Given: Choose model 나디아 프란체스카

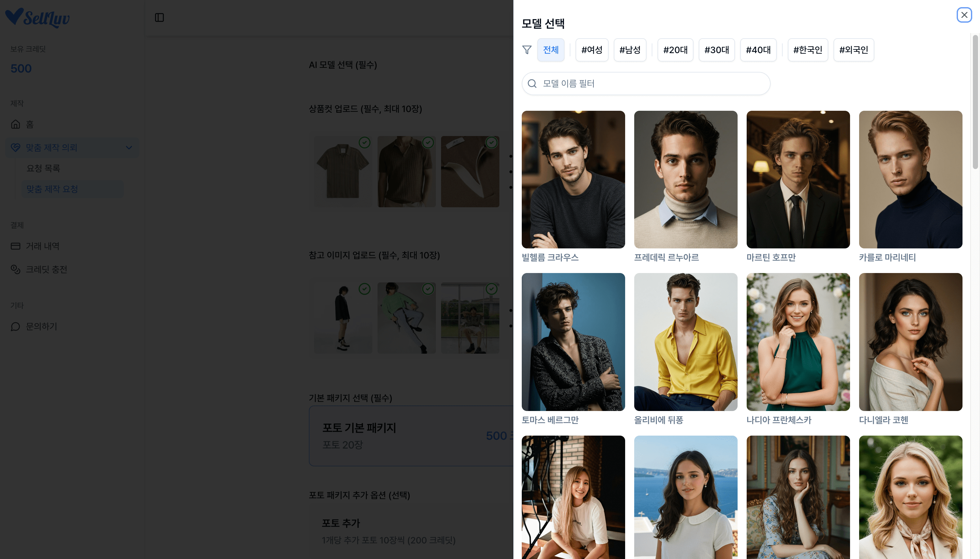Looking at the screenshot, I should (x=798, y=342).
